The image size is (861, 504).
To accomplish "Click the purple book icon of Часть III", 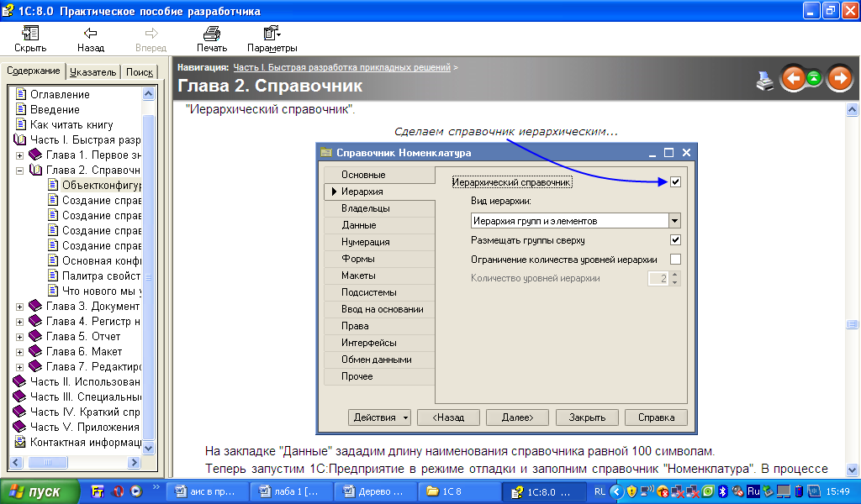I will pos(19,396).
